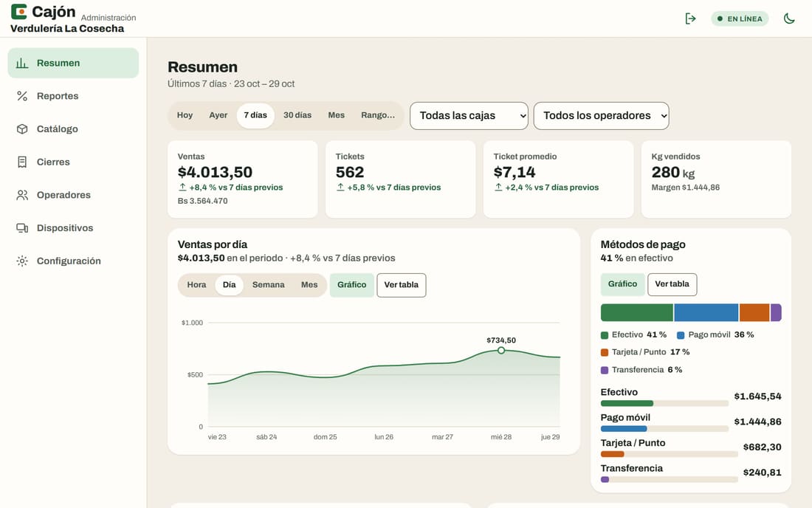Click the Ventas $4.013,50 card
Viewport: 812px width, 508px height.
242,179
